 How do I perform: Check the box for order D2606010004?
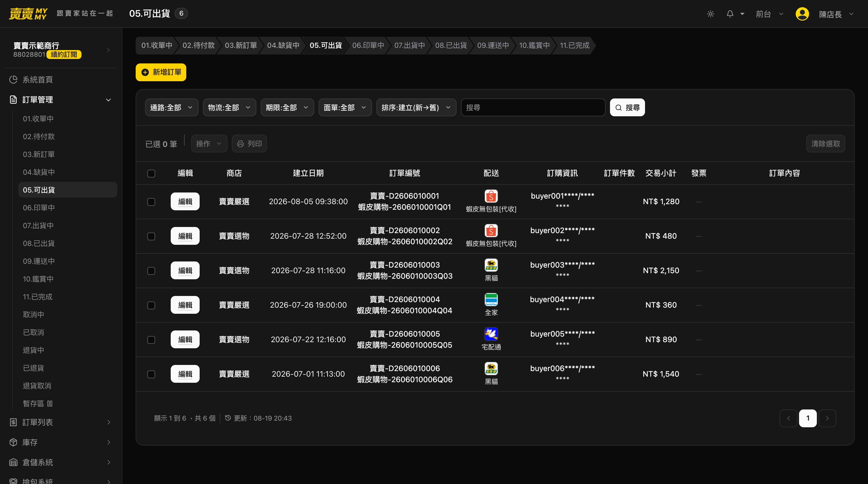click(151, 305)
